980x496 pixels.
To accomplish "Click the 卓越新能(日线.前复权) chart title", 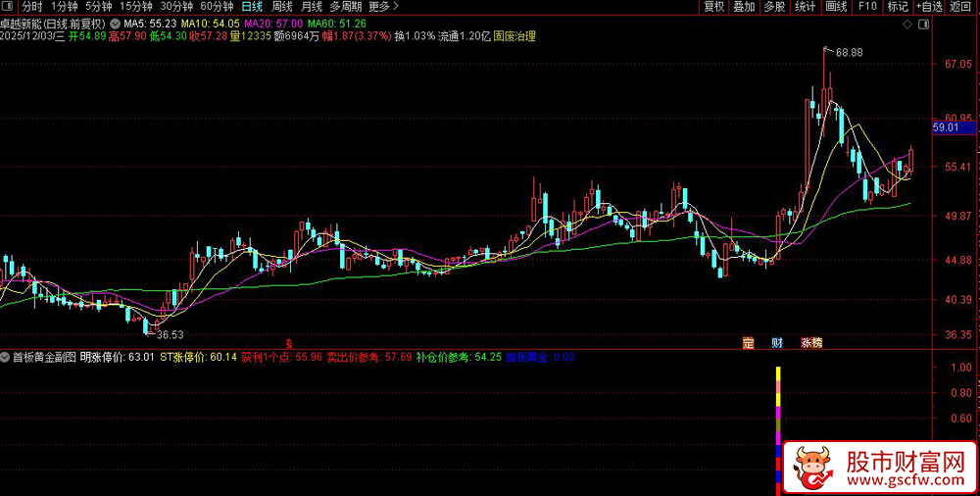I will 54,24.
